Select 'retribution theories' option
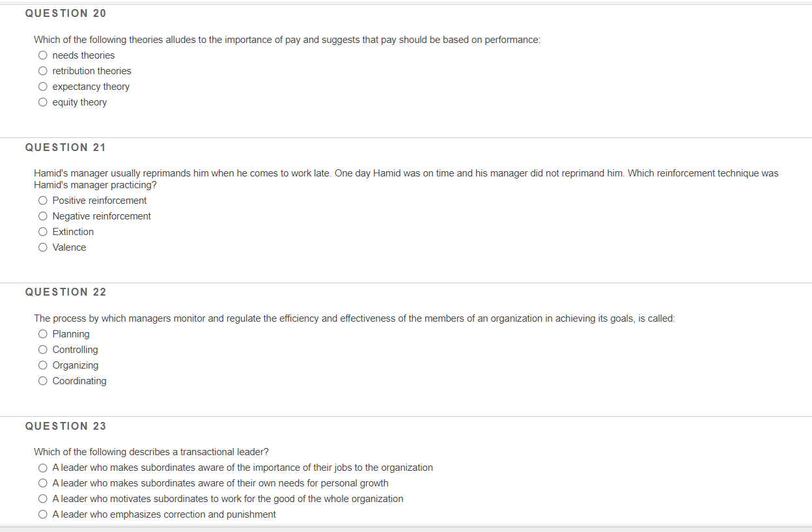 tap(42, 70)
